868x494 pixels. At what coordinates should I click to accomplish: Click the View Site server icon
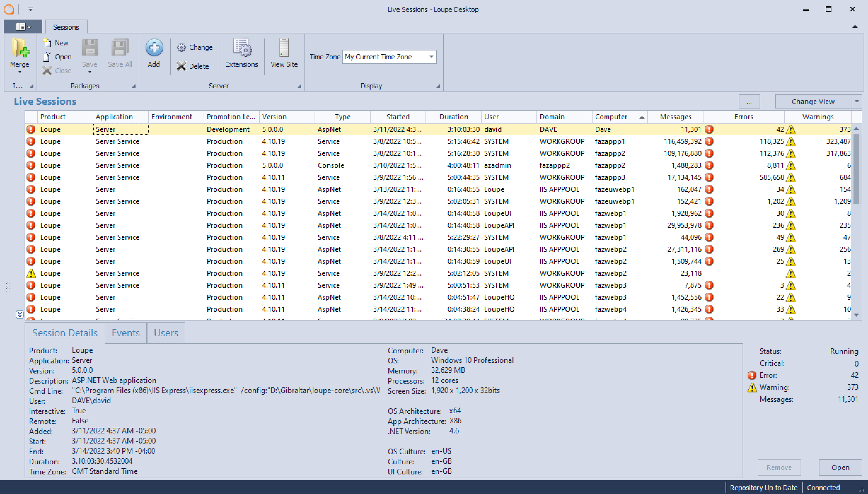[x=284, y=48]
